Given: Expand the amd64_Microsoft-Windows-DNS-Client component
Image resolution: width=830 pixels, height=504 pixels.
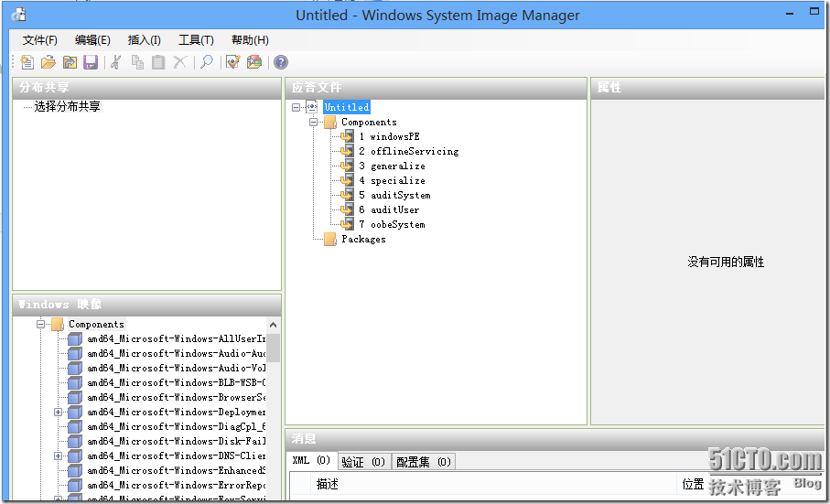Looking at the screenshot, I should pyautogui.click(x=59, y=456).
